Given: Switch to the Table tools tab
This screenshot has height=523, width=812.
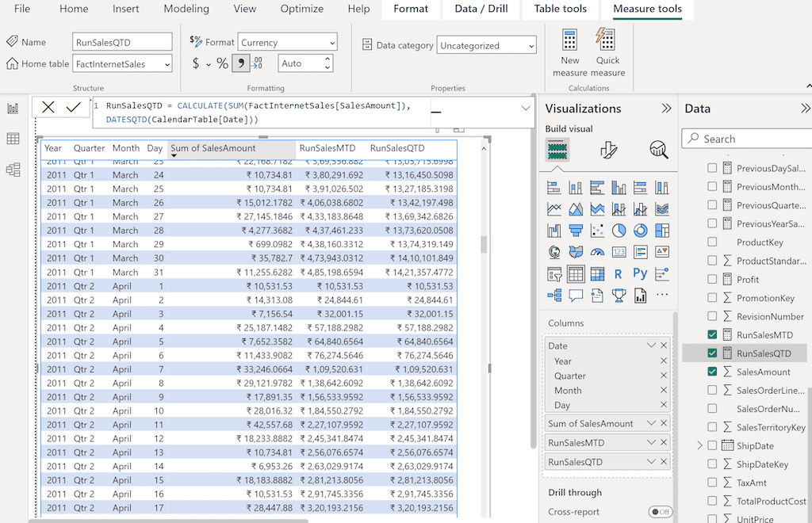Looking at the screenshot, I should (x=560, y=10).
